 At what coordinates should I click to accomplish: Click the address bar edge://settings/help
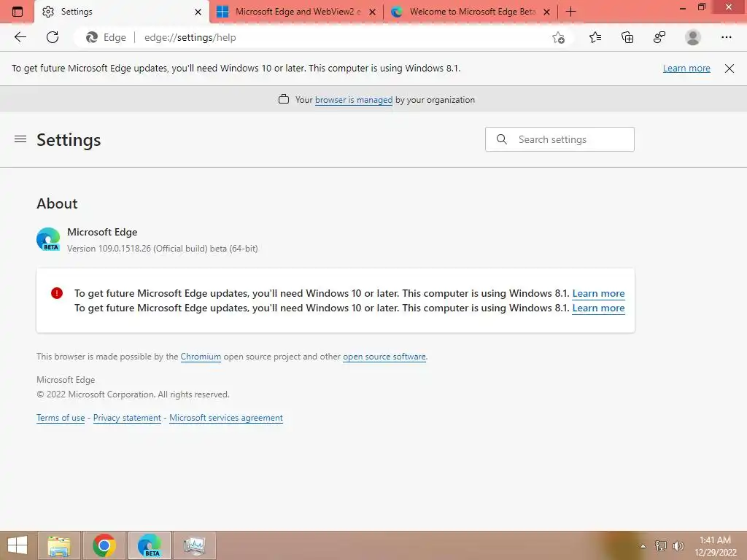pyautogui.click(x=190, y=38)
